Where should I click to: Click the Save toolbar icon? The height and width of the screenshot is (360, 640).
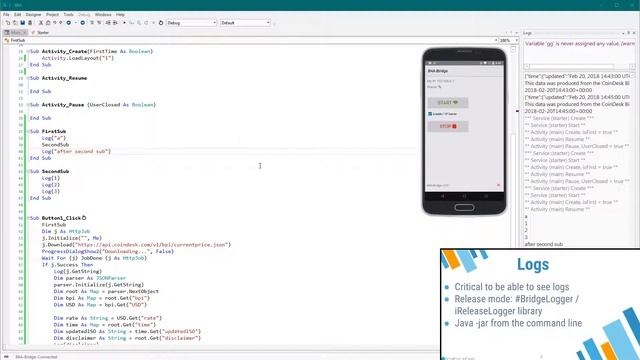coord(22,23)
